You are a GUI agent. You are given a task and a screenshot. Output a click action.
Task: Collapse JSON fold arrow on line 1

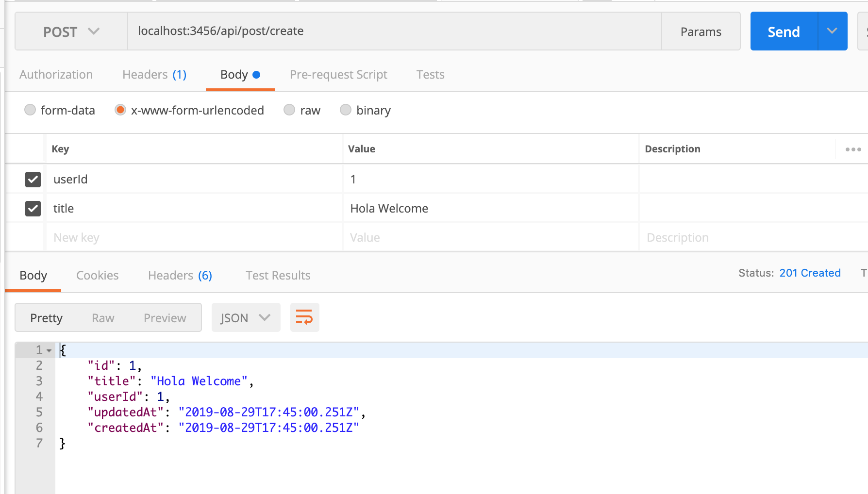click(x=49, y=350)
